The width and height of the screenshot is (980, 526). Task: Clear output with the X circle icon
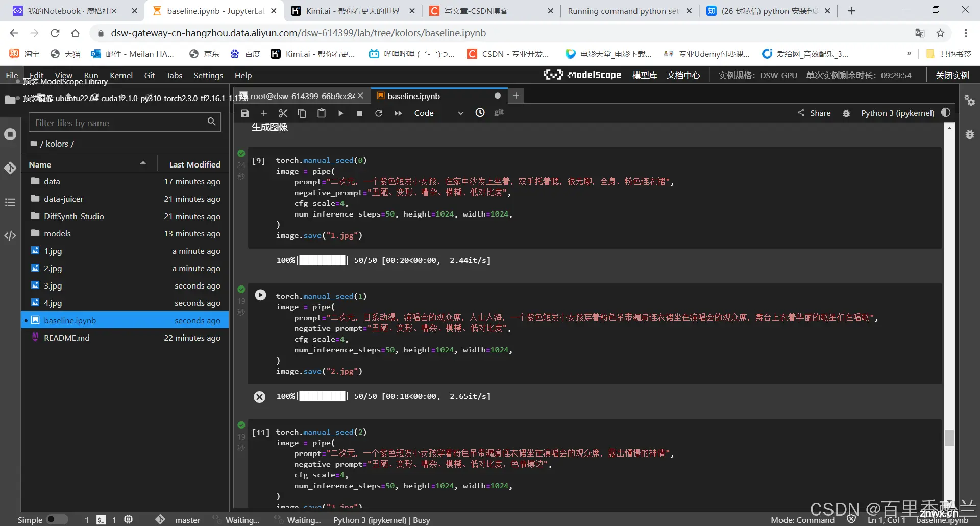[x=260, y=397]
